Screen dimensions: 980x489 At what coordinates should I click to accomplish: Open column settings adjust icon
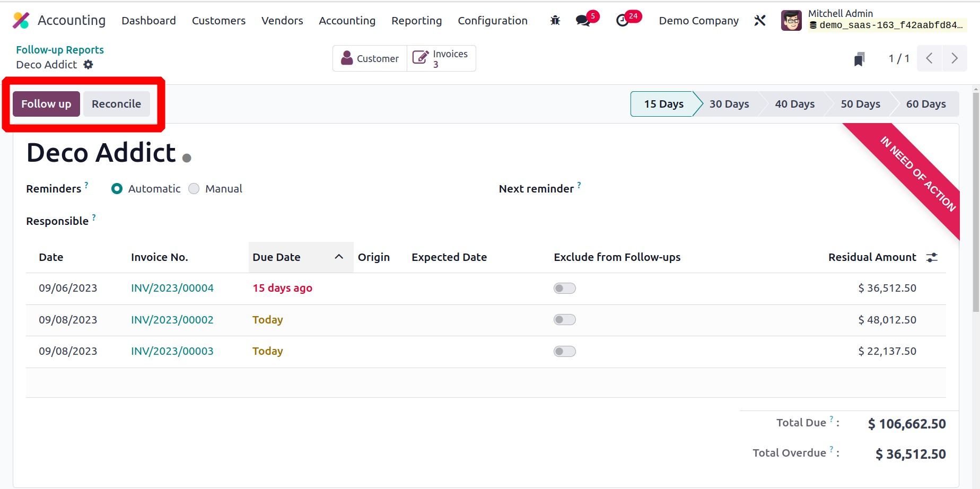coord(932,257)
